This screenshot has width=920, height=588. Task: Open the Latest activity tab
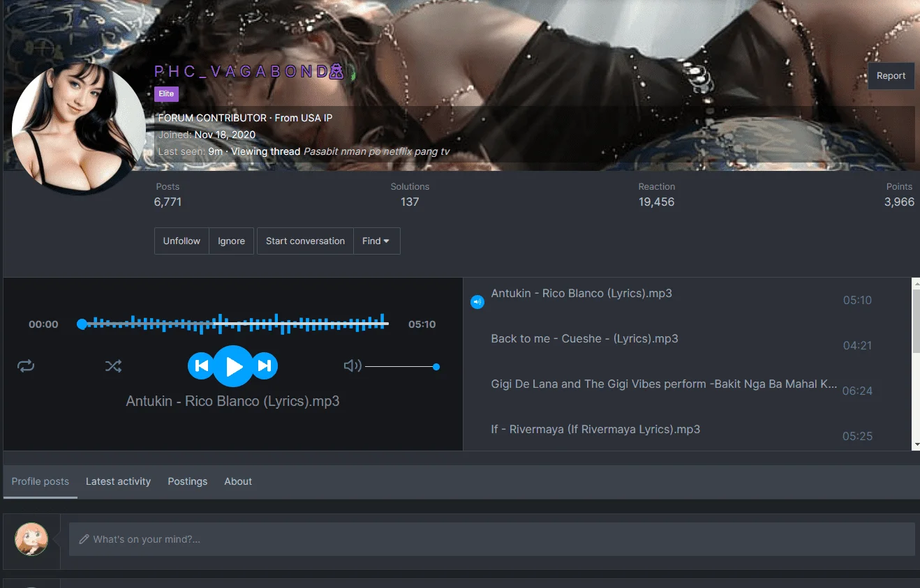118,481
